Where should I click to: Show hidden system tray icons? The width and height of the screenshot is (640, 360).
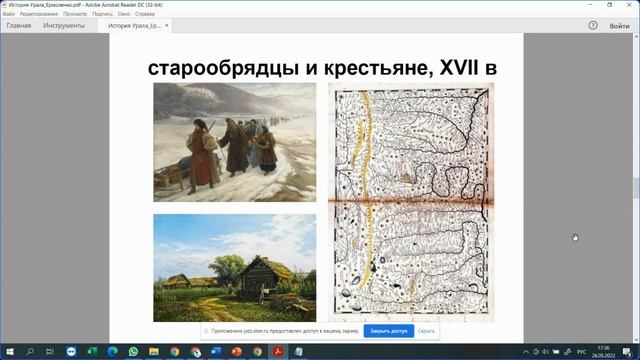[x=526, y=352]
